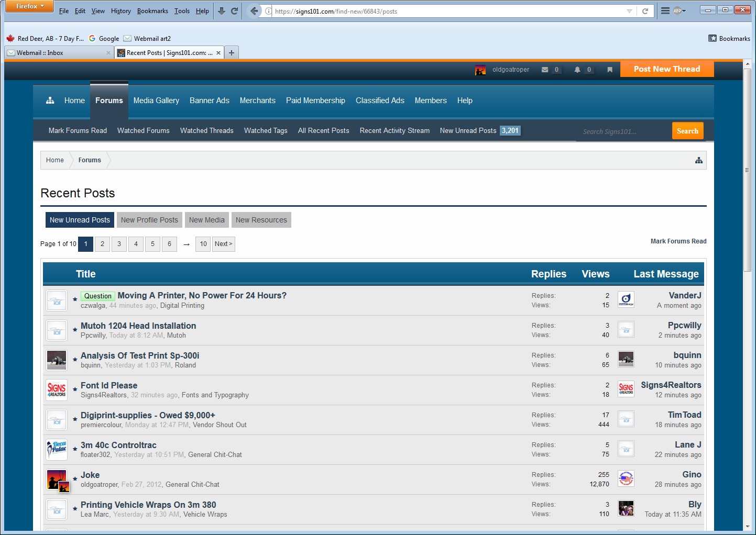
Task: Open the oldgoatroper user avatar
Action: coord(480,70)
